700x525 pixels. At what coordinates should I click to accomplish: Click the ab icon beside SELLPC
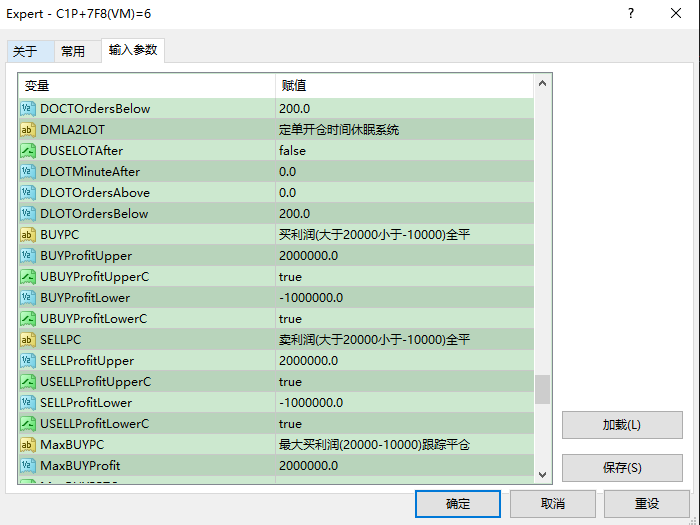28,339
